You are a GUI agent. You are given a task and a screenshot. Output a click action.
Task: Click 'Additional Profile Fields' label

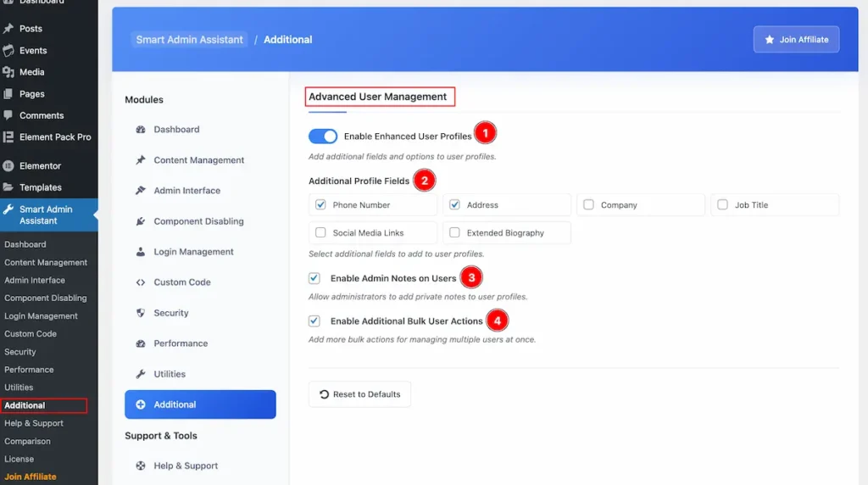pyautogui.click(x=359, y=181)
